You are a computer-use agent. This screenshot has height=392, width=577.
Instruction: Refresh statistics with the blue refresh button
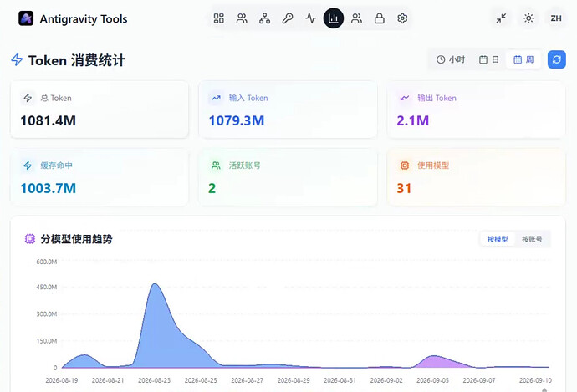[x=556, y=59]
